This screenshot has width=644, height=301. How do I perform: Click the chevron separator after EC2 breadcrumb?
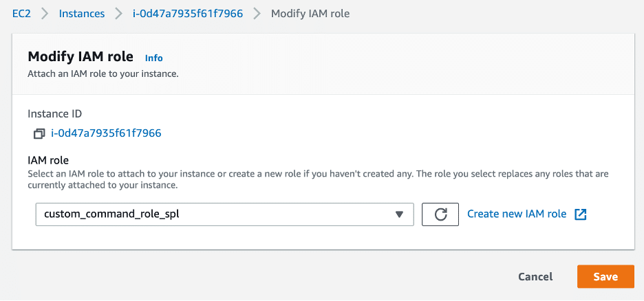pos(45,14)
